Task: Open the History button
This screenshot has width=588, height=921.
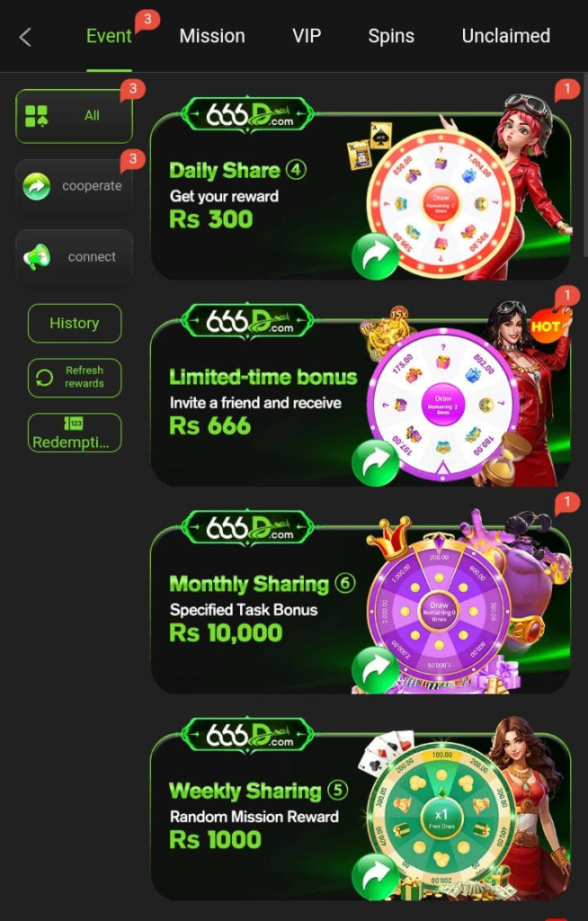Action: point(75,323)
